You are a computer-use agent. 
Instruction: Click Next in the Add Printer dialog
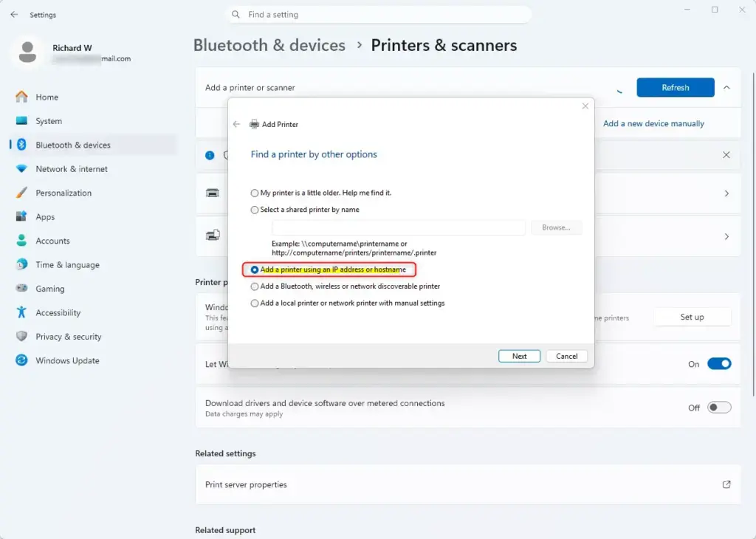click(519, 357)
